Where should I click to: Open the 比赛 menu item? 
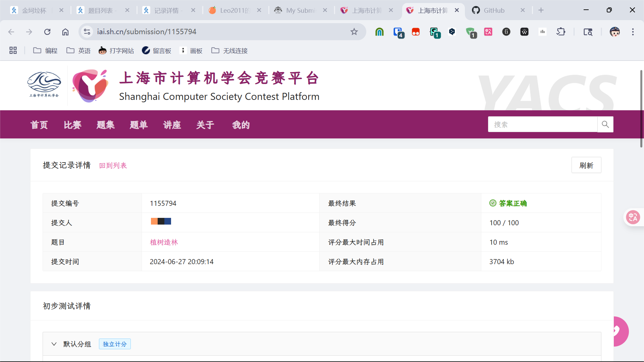click(x=72, y=125)
